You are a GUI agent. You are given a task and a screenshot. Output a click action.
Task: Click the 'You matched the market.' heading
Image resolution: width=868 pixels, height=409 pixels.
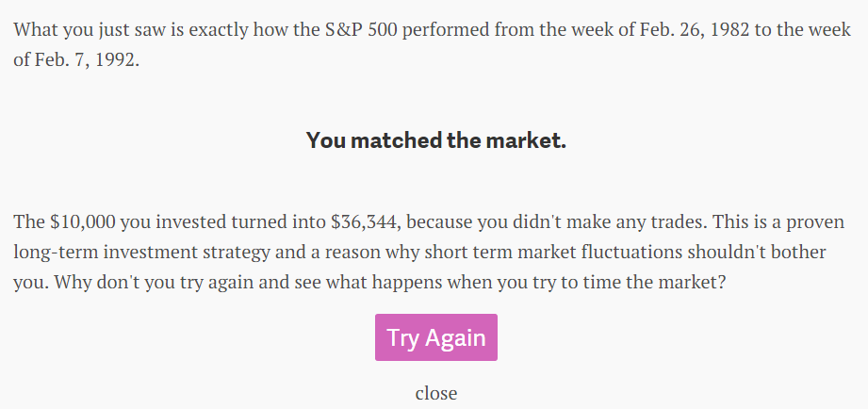pos(436,140)
